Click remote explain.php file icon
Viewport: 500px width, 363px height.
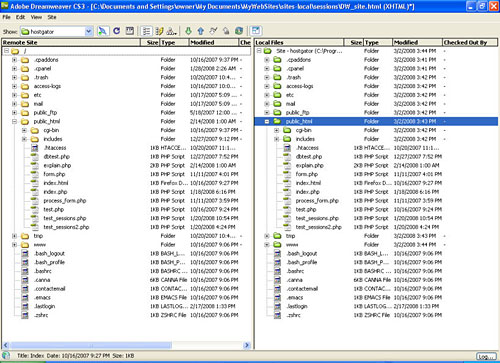click(x=35, y=165)
